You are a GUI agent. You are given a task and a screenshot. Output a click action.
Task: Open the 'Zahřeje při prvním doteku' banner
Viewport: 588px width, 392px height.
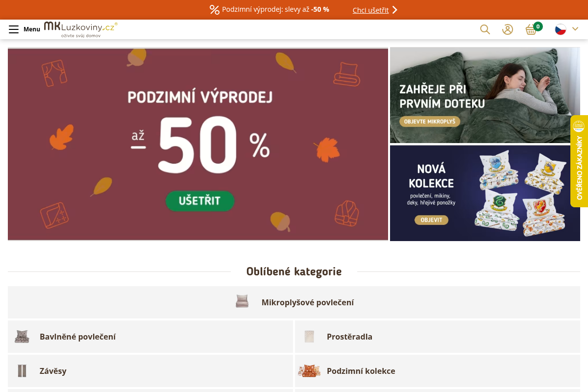(x=485, y=95)
